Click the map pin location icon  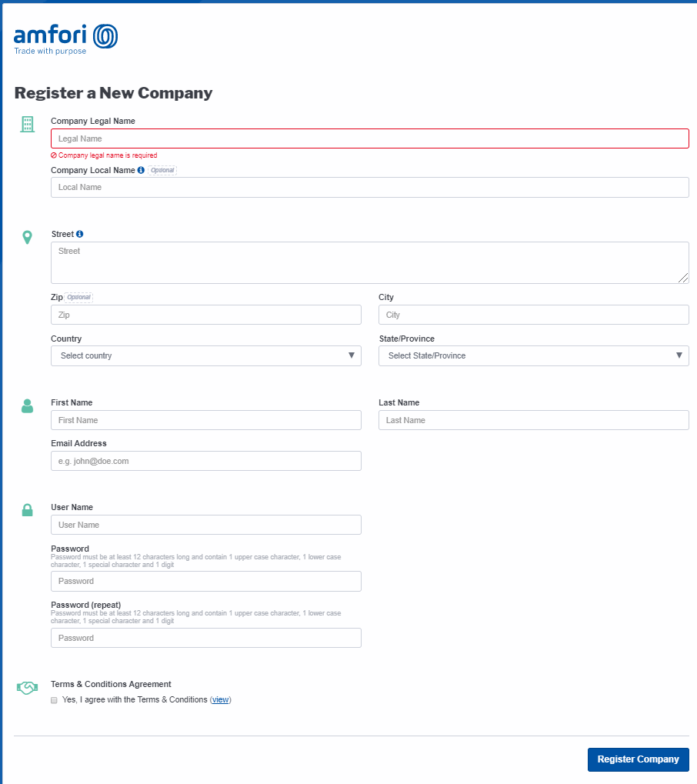click(x=28, y=237)
